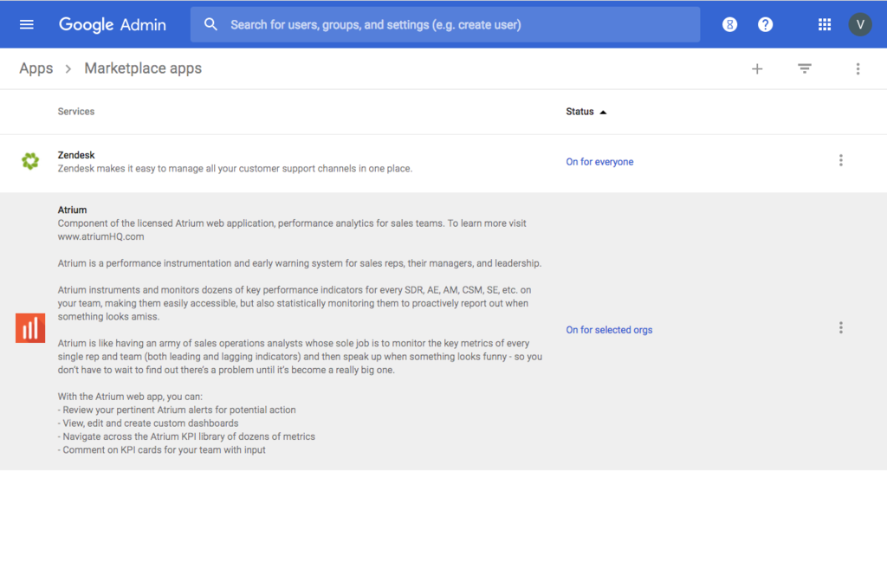Open more options for Zendesk row
887x588 pixels.
[840, 160]
